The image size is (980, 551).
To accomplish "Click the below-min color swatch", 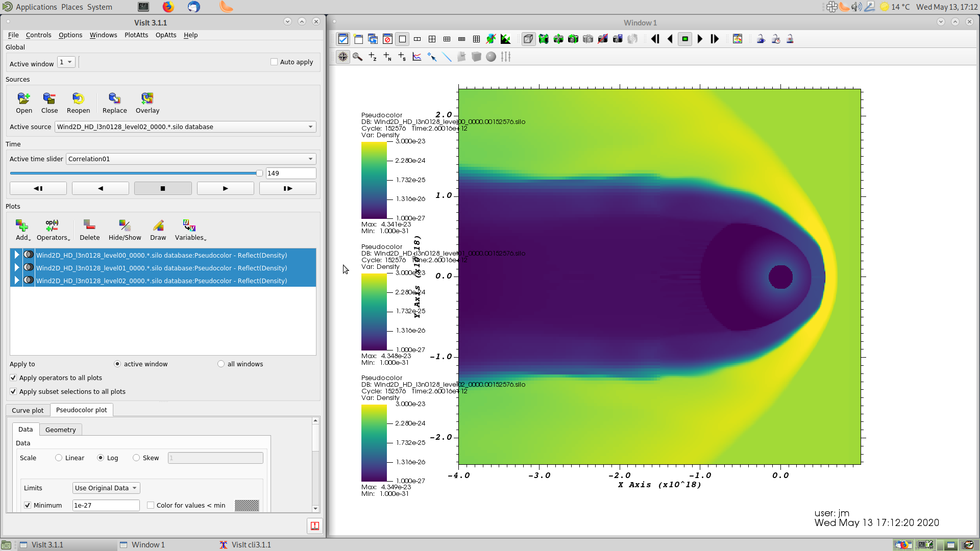I will coord(247,505).
